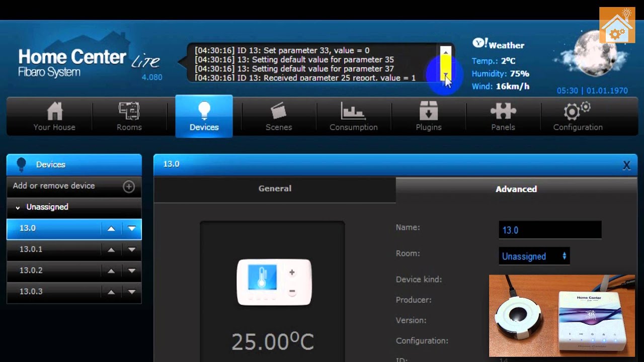This screenshot has width=644, height=362.
Task: Move device 13.0 up
Action: (x=111, y=228)
